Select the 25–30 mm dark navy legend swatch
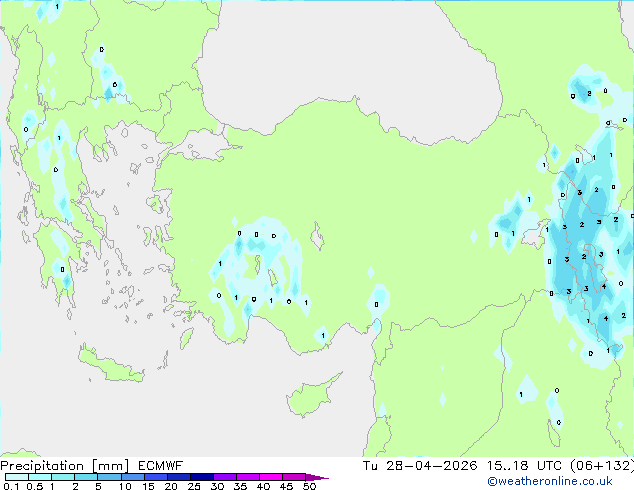The width and height of the screenshot is (634, 490). tap(201, 477)
